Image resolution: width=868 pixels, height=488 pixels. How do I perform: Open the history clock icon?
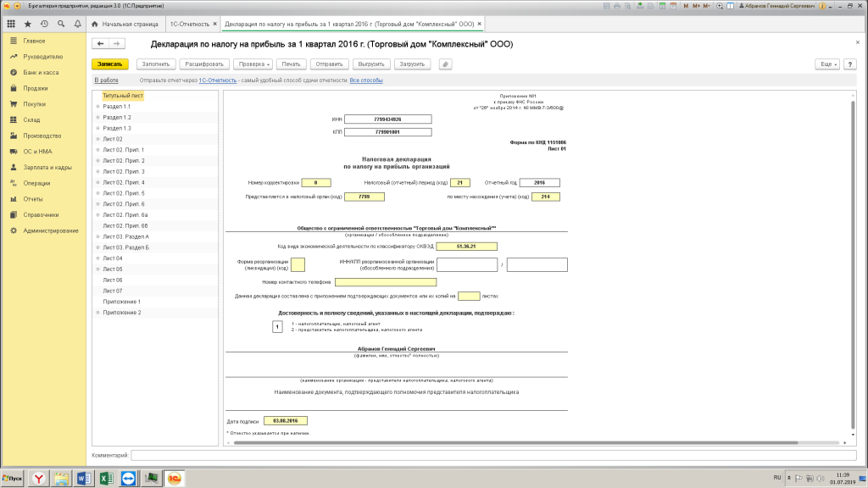point(44,24)
